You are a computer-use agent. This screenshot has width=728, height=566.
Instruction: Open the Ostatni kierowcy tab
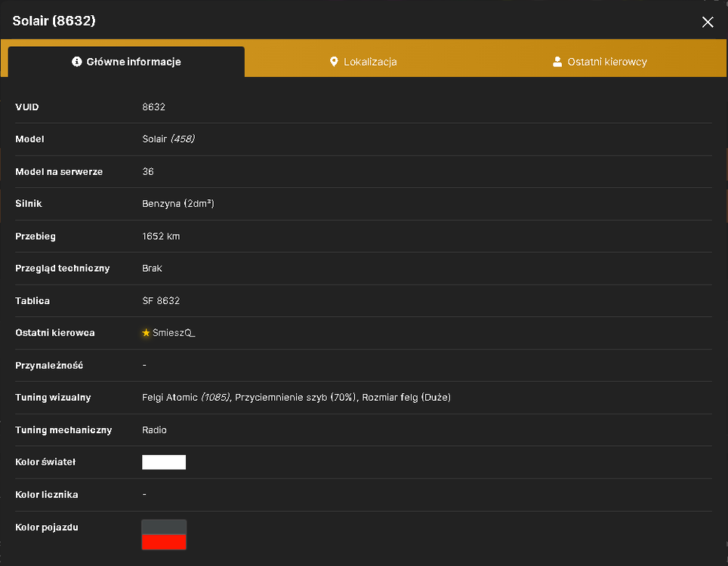pos(600,62)
